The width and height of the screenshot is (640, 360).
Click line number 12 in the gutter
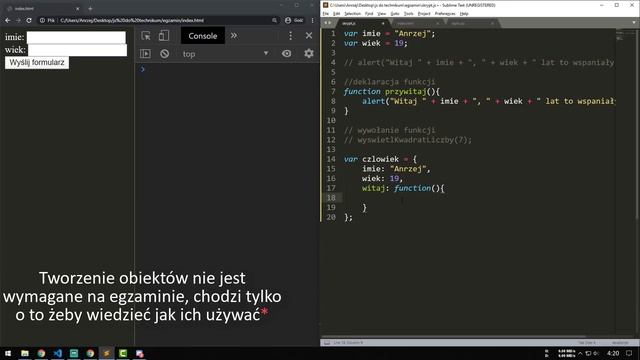pos(331,140)
